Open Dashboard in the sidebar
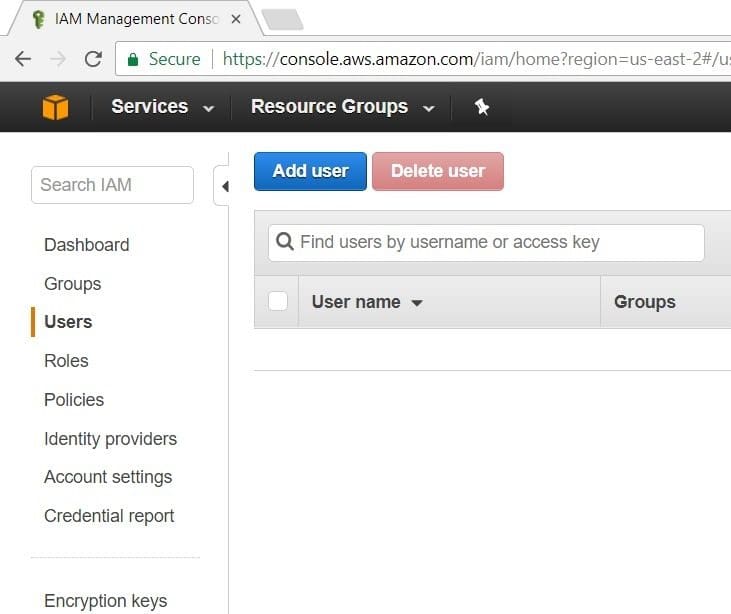The width and height of the screenshot is (731, 614). [x=87, y=245]
